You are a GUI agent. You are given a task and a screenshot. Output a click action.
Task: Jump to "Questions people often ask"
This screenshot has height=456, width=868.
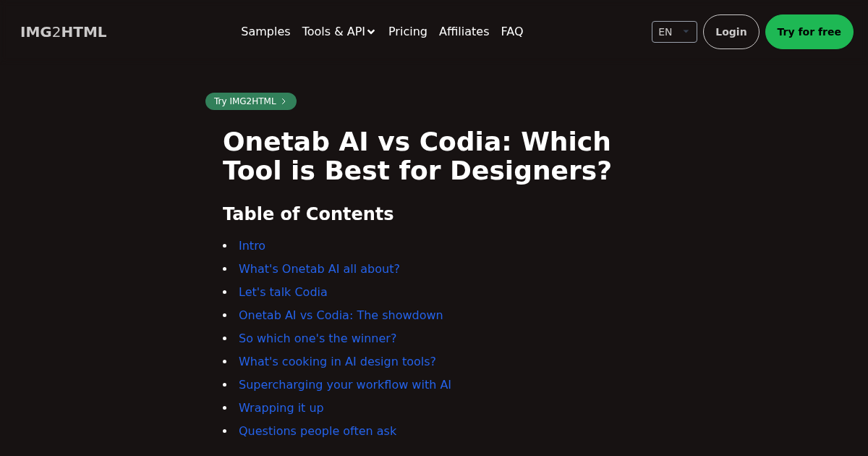(x=318, y=431)
